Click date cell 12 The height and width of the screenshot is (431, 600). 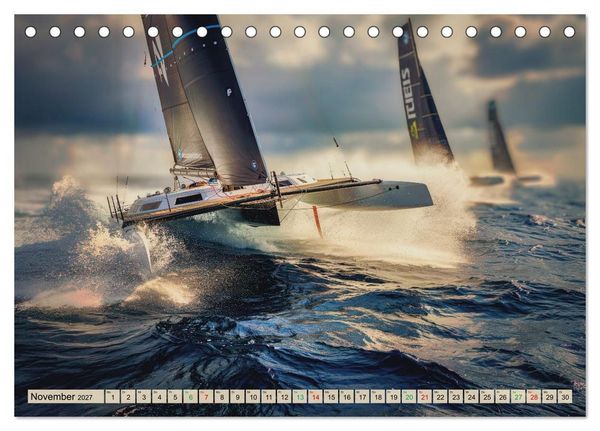pyautogui.click(x=284, y=397)
